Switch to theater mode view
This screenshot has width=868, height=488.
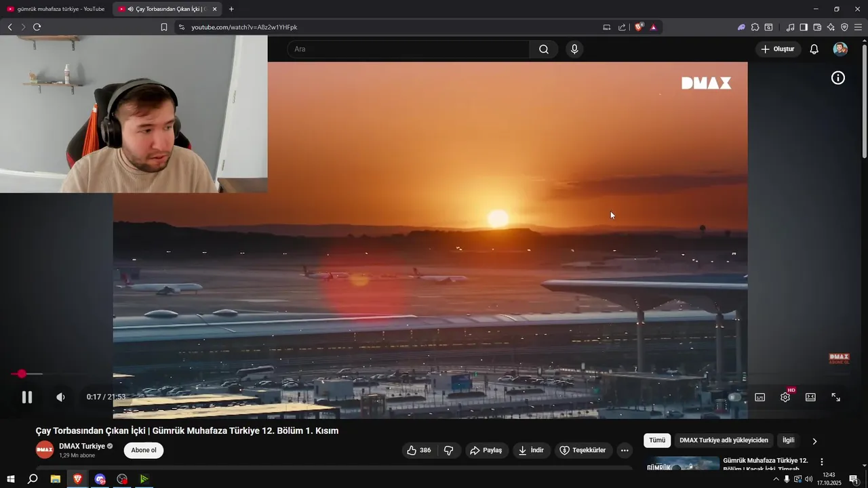810,397
